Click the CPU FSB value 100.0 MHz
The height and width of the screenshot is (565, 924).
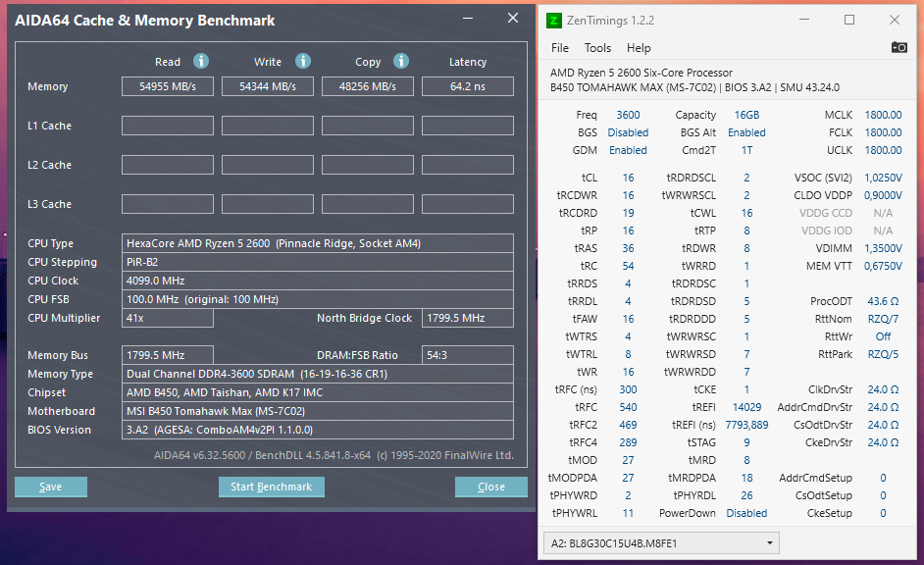(x=318, y=299)
